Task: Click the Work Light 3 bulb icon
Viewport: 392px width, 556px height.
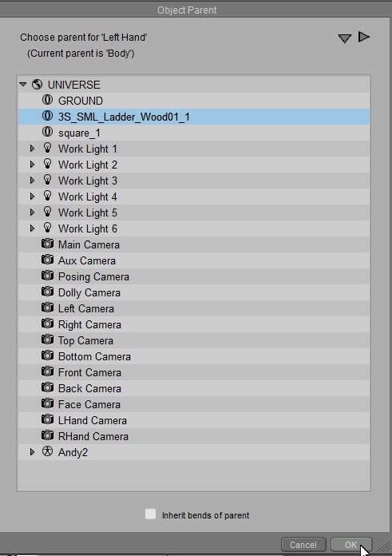Action: 47,180
